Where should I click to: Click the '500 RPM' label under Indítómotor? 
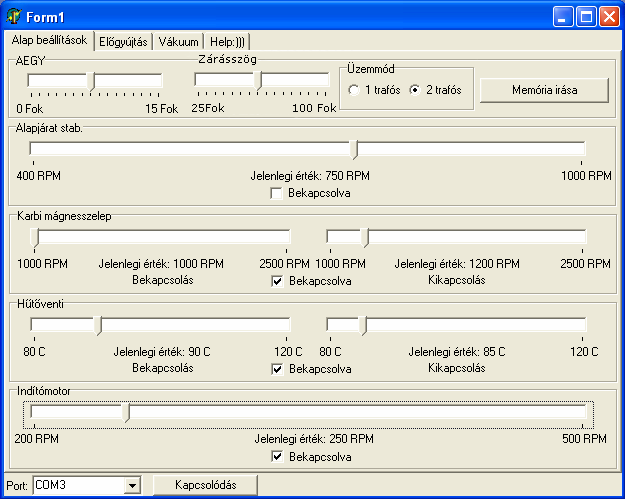tap(584, 439)
